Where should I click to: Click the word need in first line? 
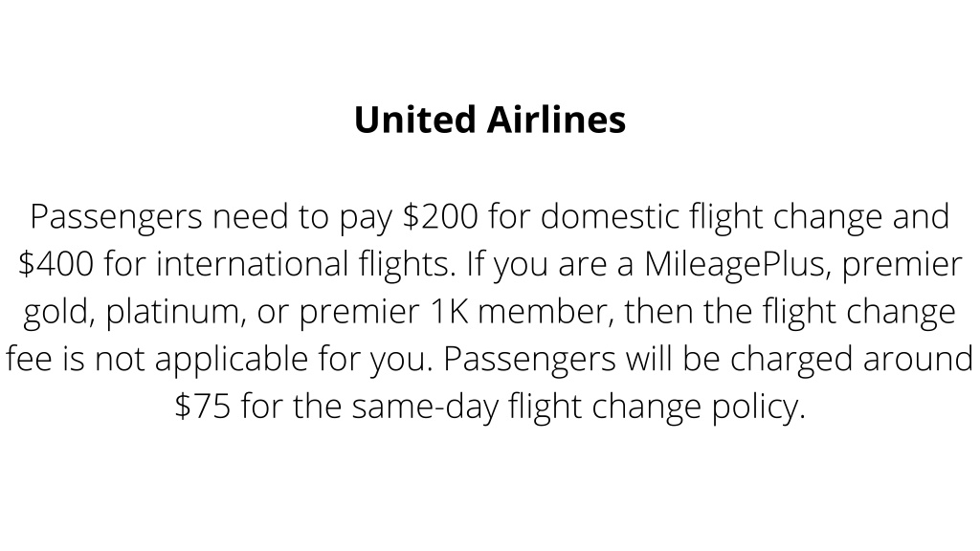pyautogui.click(x=250, y=216)
